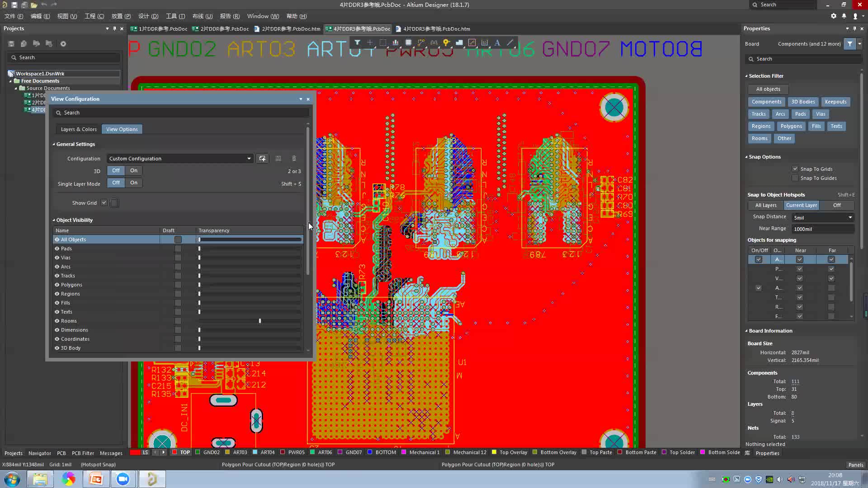This screenshot has width=868, height=488.
Task: Click the Keepouts filter button
Action: [x=835, y=102]
